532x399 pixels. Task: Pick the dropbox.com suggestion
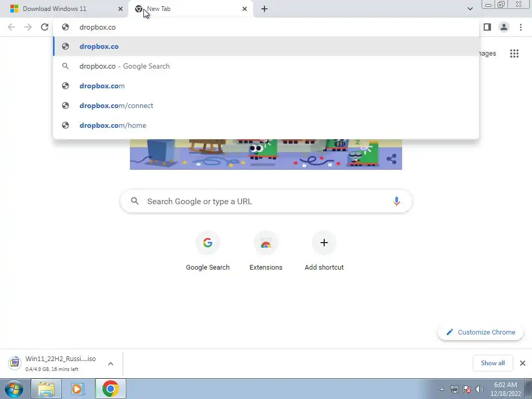[x=266, y=86]
